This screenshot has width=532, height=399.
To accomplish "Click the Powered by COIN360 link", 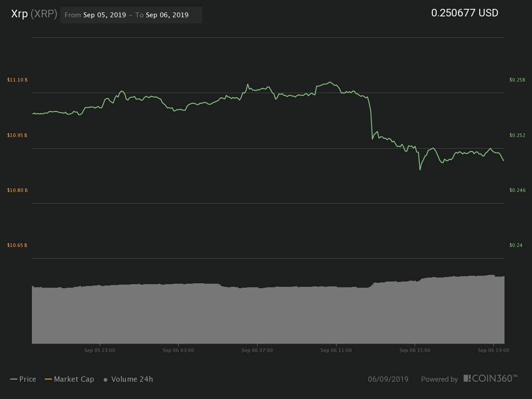I will 469,379.
